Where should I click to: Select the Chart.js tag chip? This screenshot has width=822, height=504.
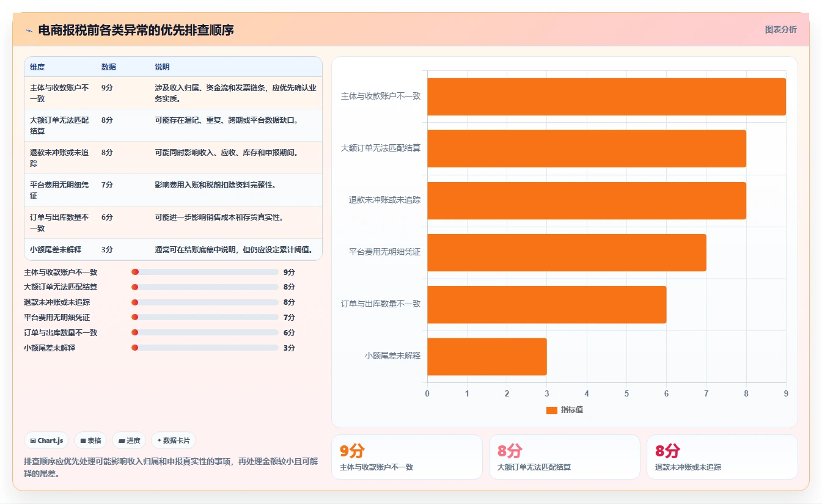46,440
